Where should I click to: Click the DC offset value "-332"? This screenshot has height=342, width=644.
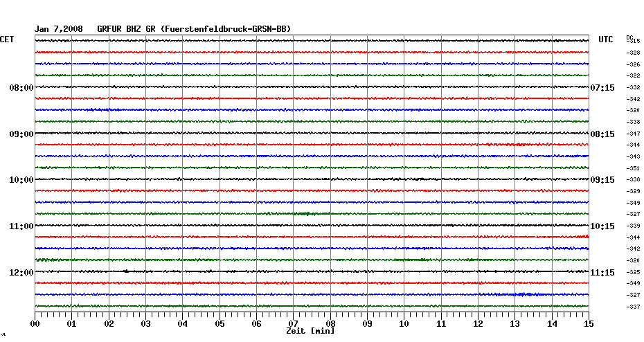tap(634, 87)
